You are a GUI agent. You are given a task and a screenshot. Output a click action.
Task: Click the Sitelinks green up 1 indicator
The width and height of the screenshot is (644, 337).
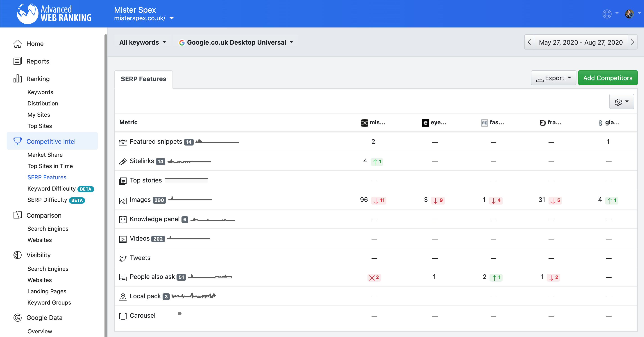pos(377,162)
